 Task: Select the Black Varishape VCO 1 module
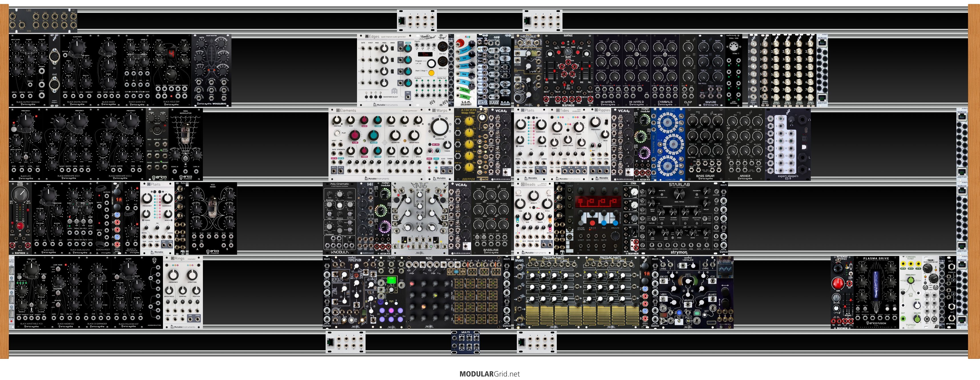pos(69,144)
